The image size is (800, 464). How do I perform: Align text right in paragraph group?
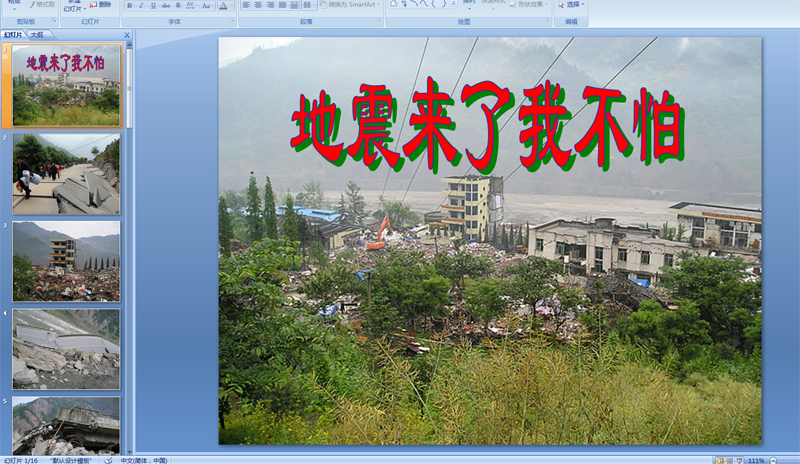pyautogui.click(x=270, y=5)
